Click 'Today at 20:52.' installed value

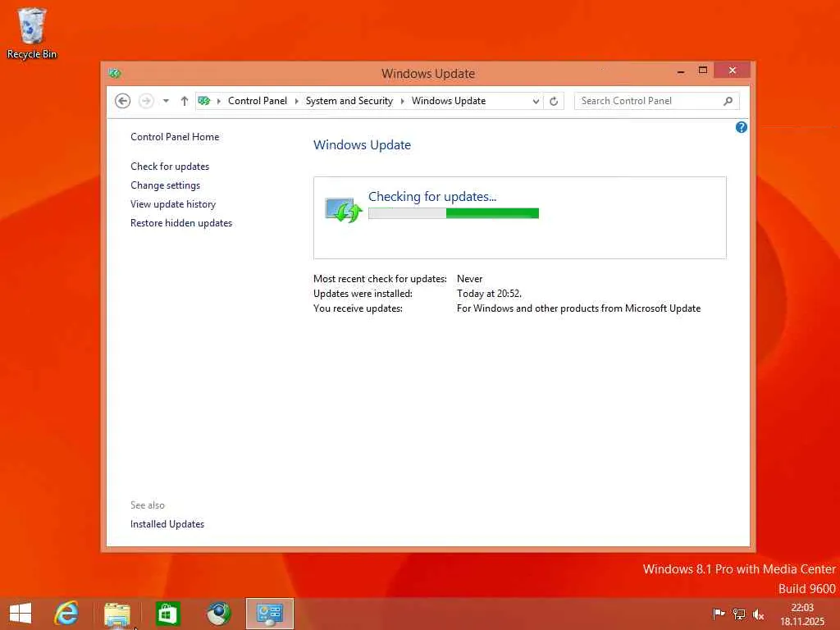click(489, 294)
